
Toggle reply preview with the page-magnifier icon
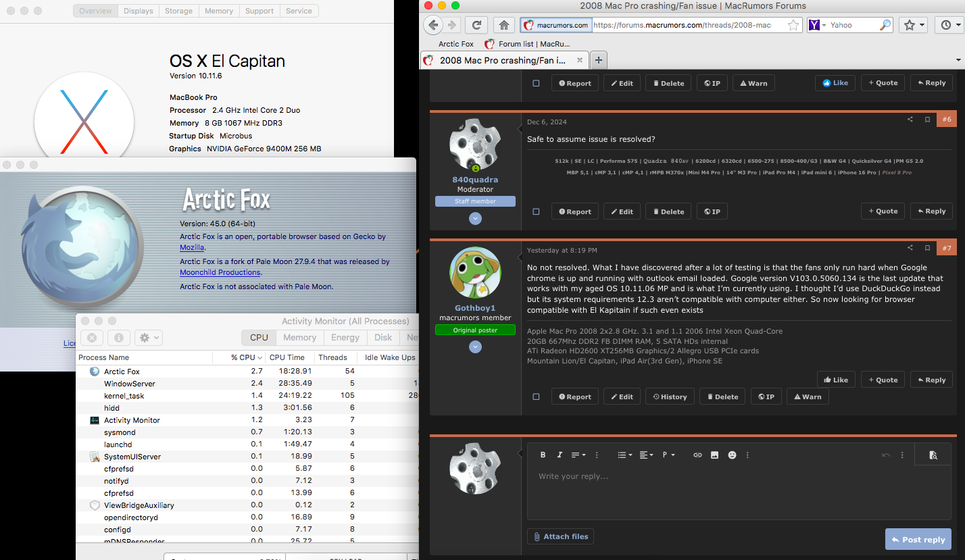pyautogui.click(x=933, y=455)
